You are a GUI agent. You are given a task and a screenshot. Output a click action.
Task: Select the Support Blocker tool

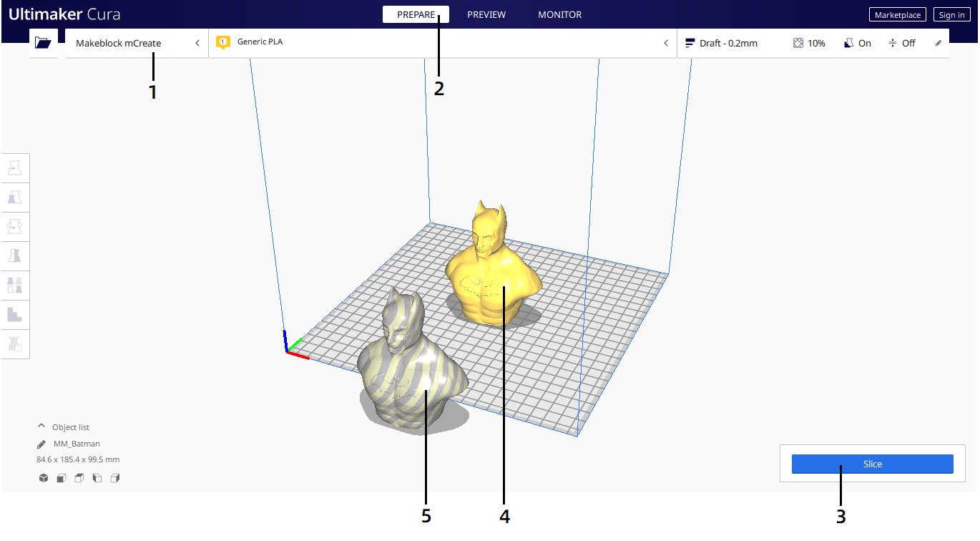click(x=15, y=315)
